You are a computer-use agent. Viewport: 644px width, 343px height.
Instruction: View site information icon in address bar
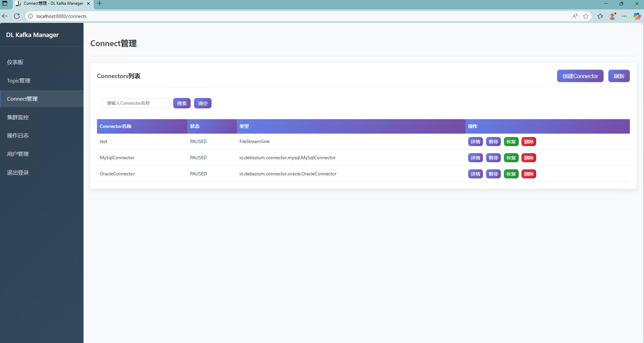pos(30,16)
